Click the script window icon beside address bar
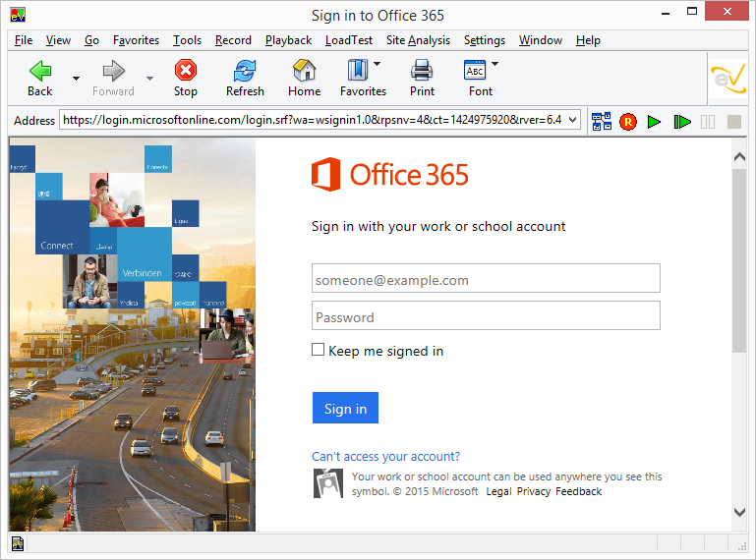This screenshot has height=560, width=756. [x=602, y=122]
